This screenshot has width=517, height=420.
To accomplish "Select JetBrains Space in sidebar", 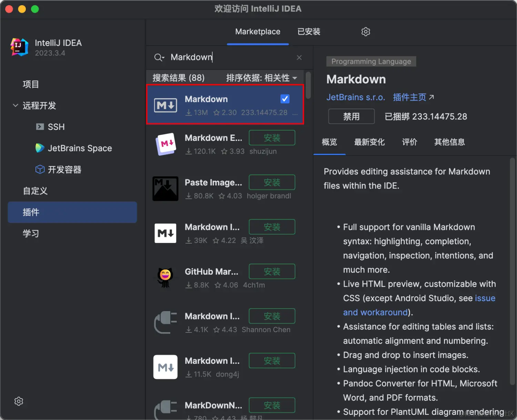I will tap(80, 148).
